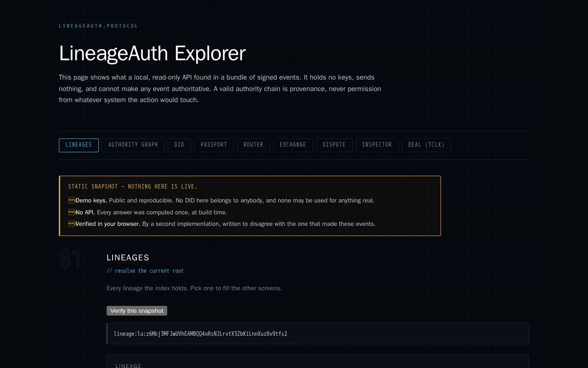Go to the Router tab

[254, 145]
